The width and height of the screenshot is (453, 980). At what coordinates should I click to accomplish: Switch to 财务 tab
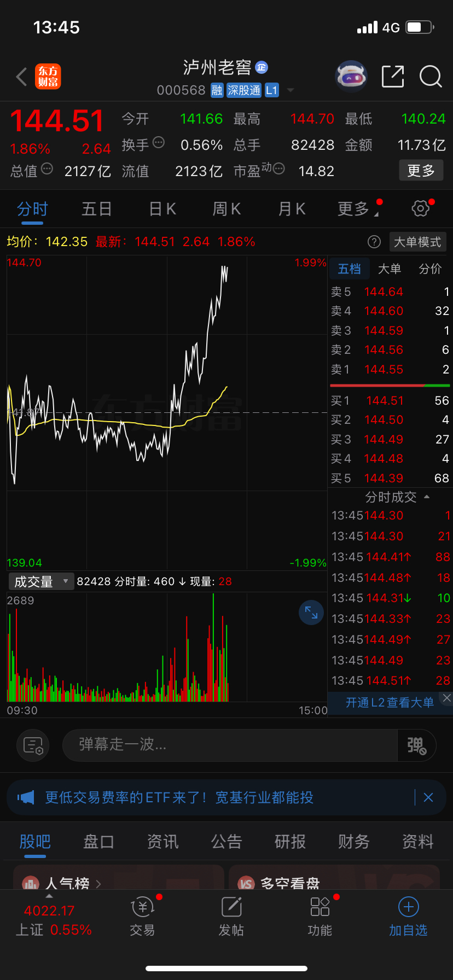353,842
